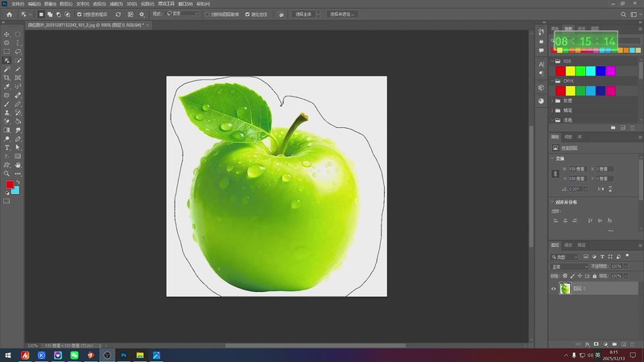
Task: Click the Home icon in options bar
Action: point(10,14)
